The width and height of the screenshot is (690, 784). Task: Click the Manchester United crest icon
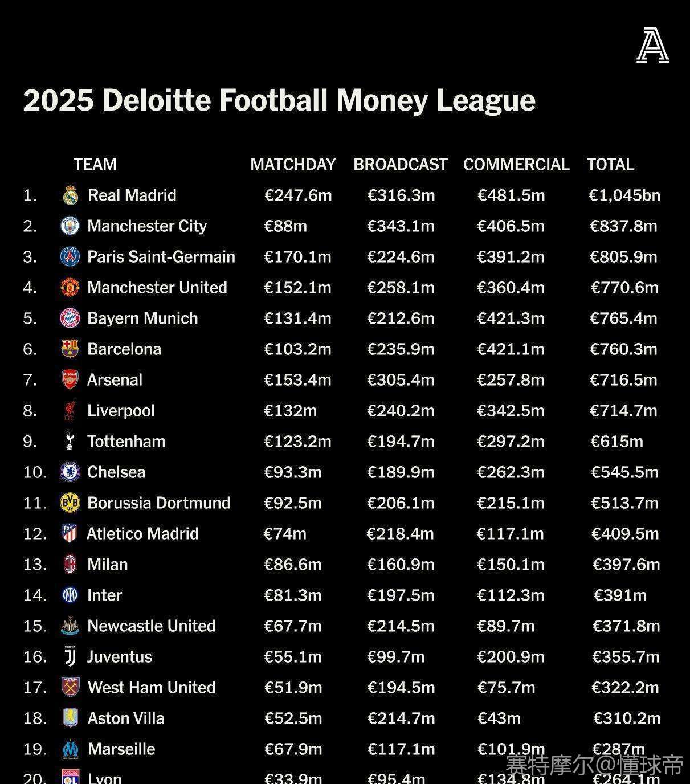click(x=70, y=288)
